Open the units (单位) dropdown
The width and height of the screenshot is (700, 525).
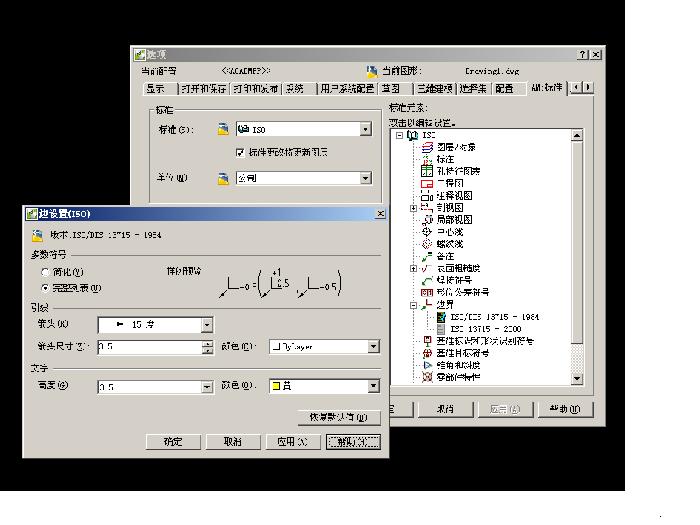pos(366,178)
